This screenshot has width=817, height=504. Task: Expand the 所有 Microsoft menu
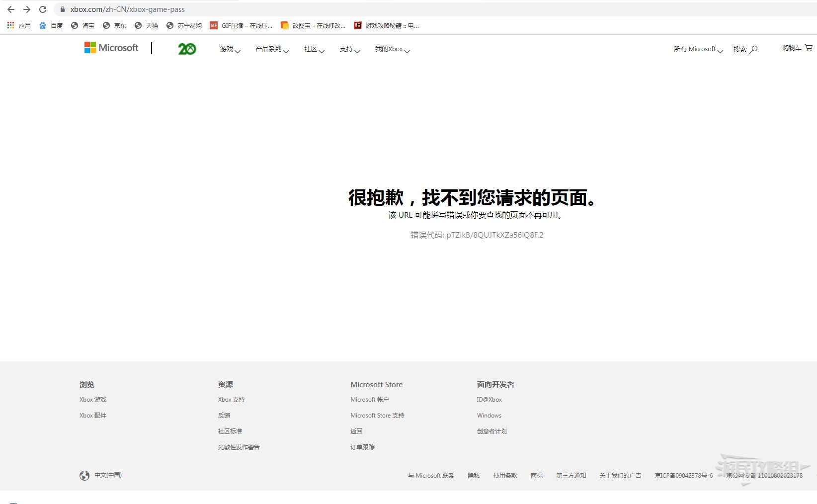tap(698, 49)
